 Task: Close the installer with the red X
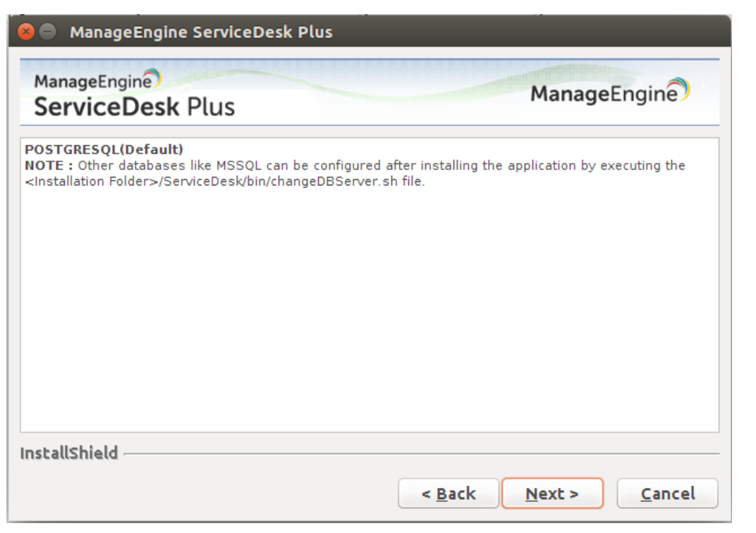pyautogui.click(x=25, y=32)
